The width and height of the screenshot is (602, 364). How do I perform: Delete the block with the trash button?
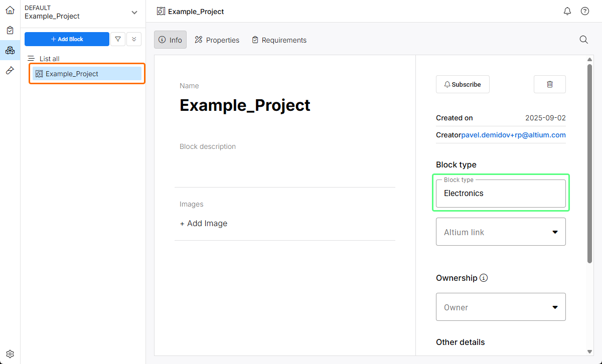[x=549, y=84]
